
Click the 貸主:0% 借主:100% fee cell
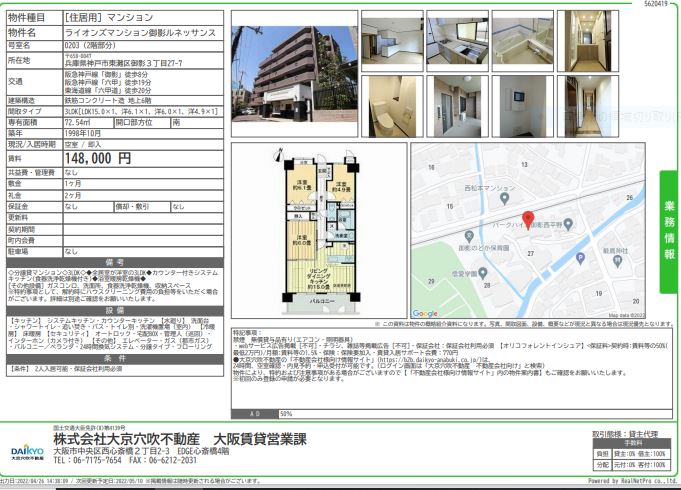pyautogui.click(x=639, y=454)
